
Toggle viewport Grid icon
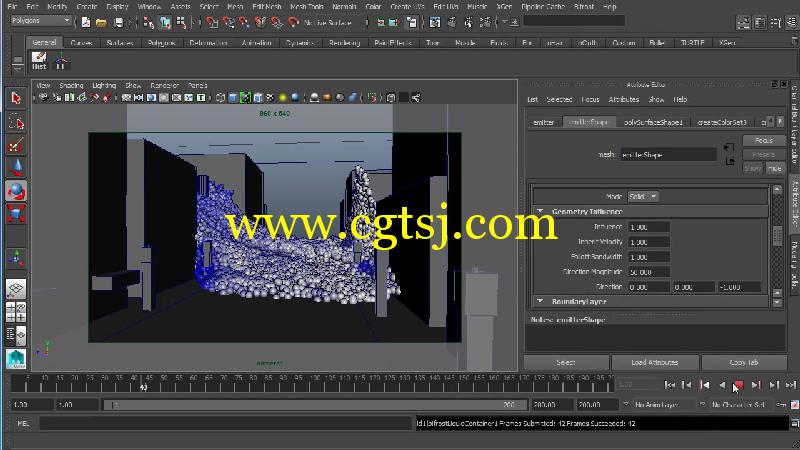point(126,97)
